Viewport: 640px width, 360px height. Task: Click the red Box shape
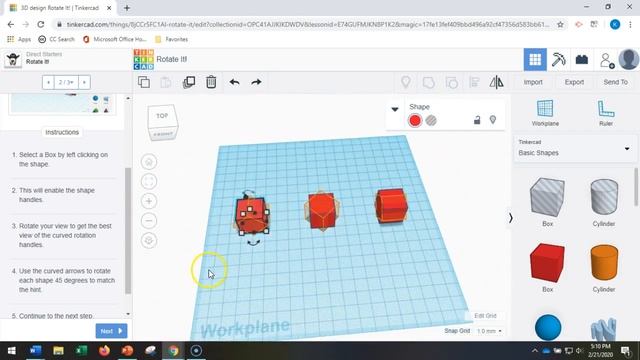[x=547, y=263]
